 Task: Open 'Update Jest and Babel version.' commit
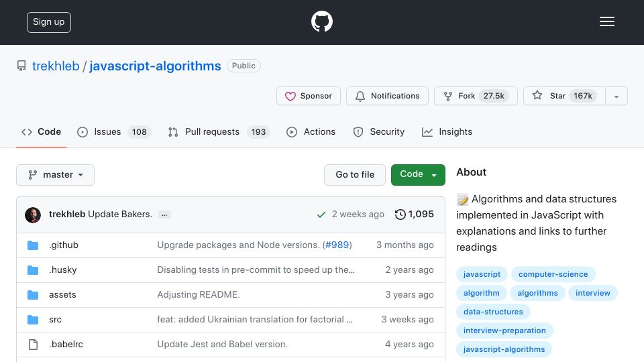point(222,345)
